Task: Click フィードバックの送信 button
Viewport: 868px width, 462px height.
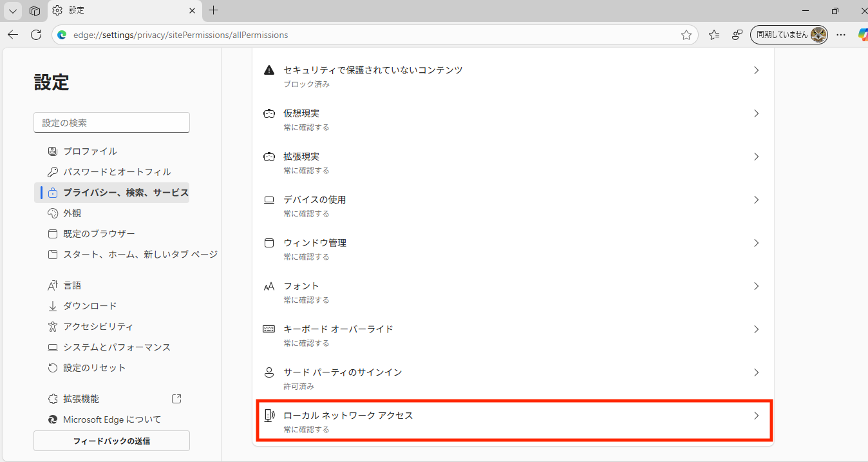Action: click(111, 441)
